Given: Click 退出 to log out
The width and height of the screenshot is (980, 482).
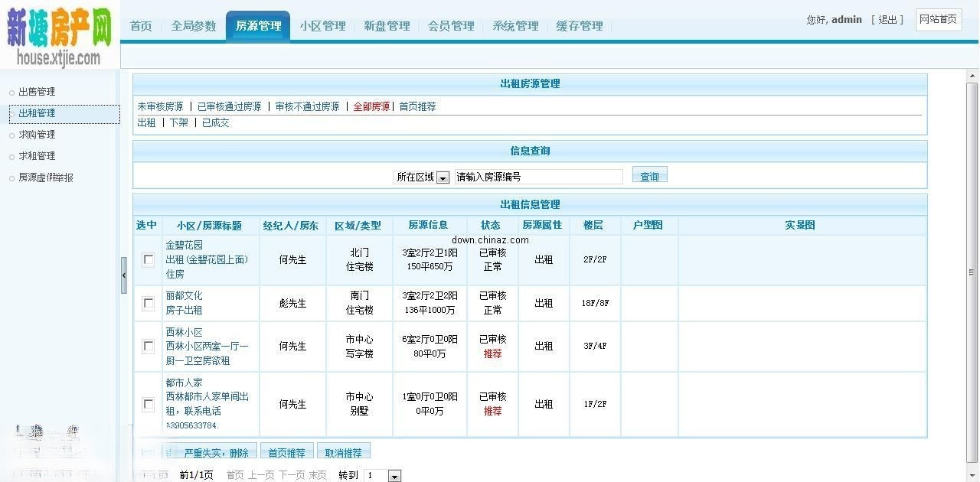Looking at the screenshot, I should click(887, 20).
